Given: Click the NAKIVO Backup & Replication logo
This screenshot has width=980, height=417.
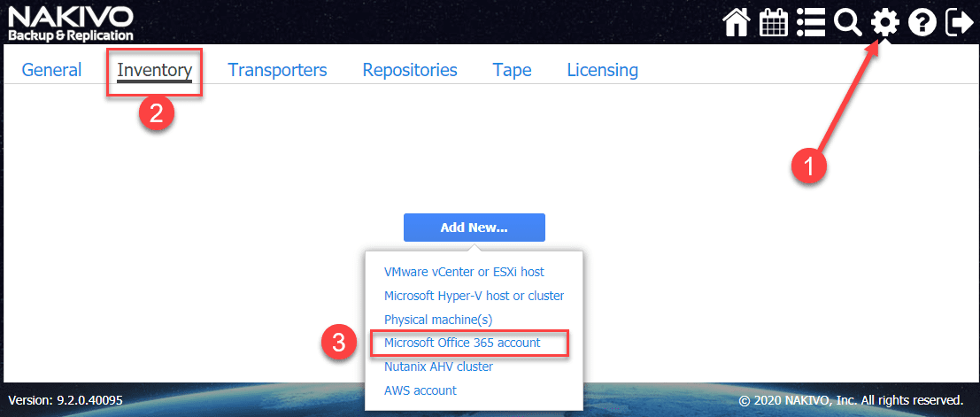Looking at the screenshot, I should point(70,23).
